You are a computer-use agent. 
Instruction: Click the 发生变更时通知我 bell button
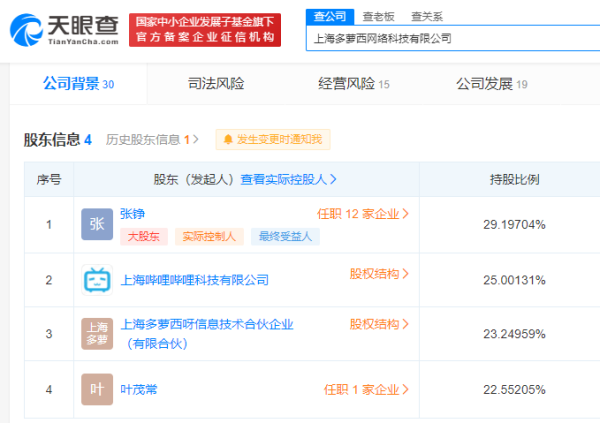[273, 139]
